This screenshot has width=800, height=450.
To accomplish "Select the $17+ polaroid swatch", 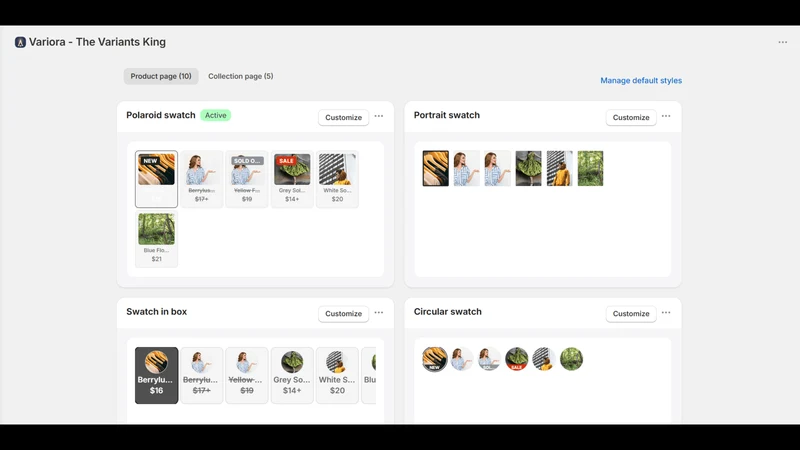I will coord(202,179).
